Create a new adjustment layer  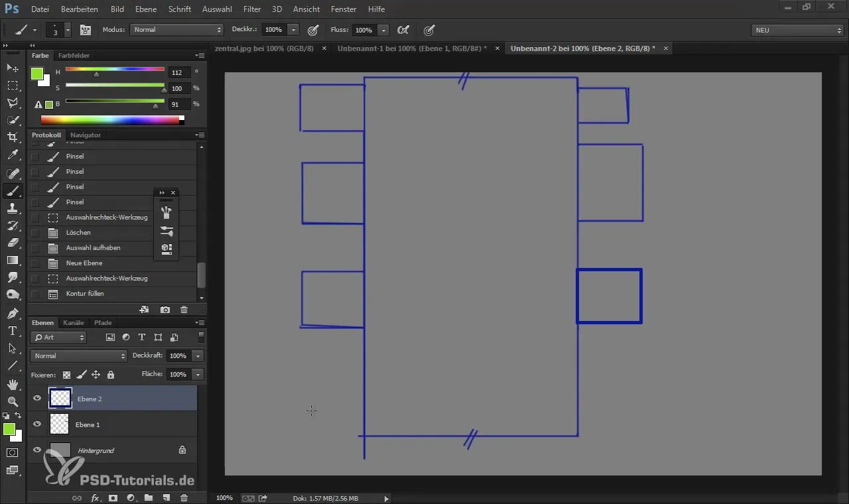click(131, 497)
